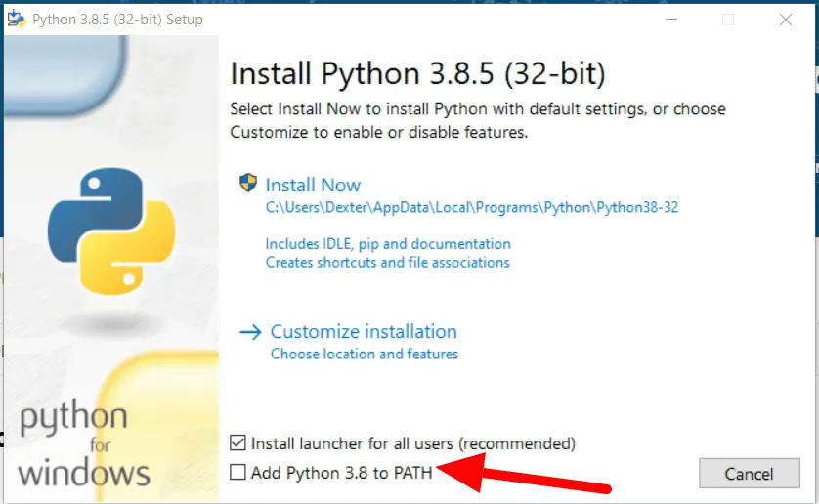
Task: Uncheck Install launcher for all users checkbox
Action: click(237, 443)
